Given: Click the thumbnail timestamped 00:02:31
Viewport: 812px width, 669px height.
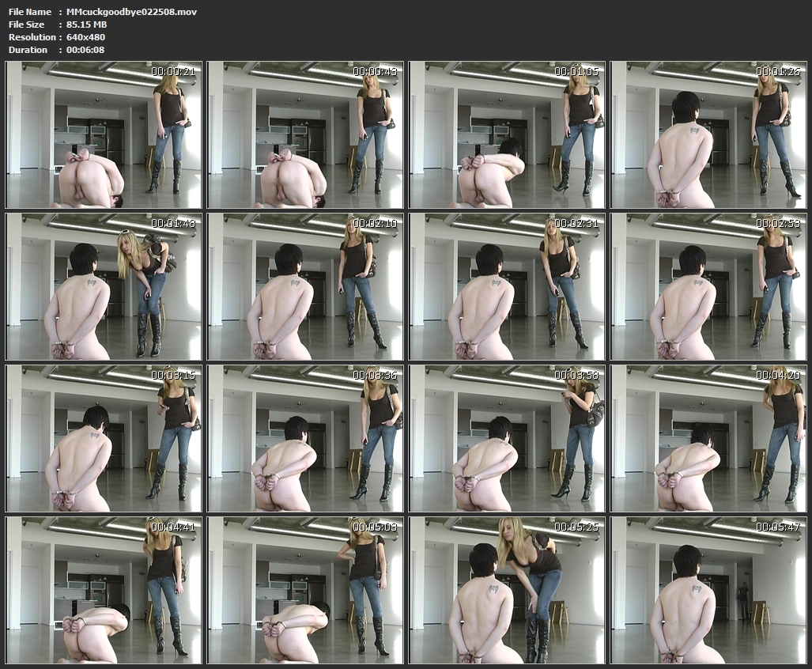Looking at the screenshot, I should tap(508, 287).
